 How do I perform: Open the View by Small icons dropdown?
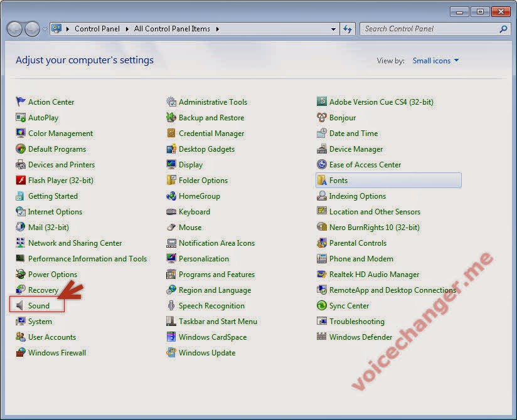pyautogui.click(x=435, y=61)
